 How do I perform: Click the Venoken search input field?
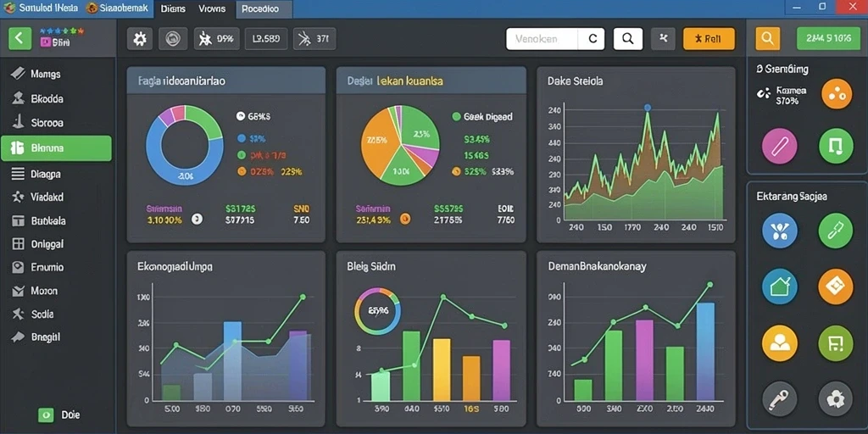(x=542, y=39)
